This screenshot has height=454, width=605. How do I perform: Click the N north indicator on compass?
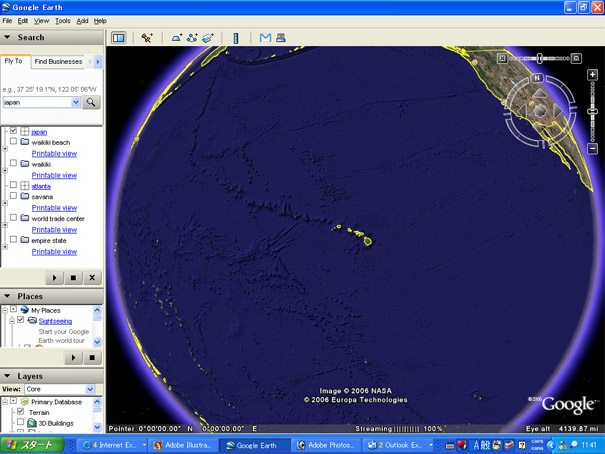click(537, 78)
